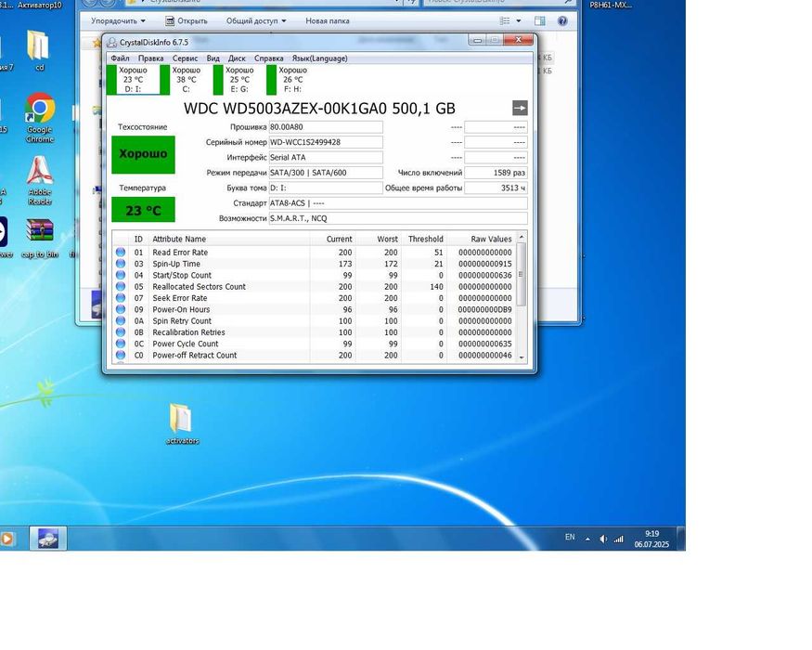Click the blue status icon for Spin Retry Count
This screenshot has width=812, height=650.
pos(121,320)
